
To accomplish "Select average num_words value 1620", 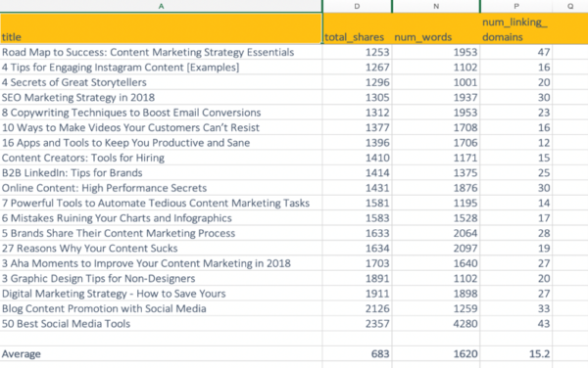I will tap(436, 353).
